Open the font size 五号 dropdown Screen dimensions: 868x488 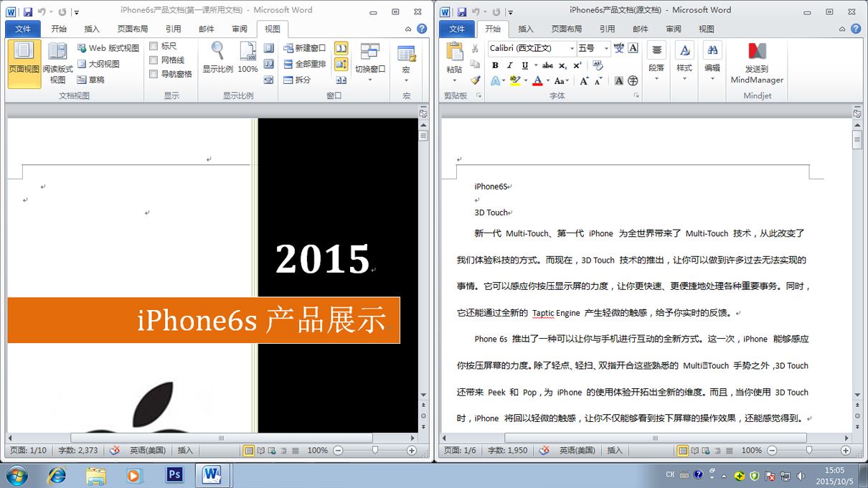click(606, 48)
